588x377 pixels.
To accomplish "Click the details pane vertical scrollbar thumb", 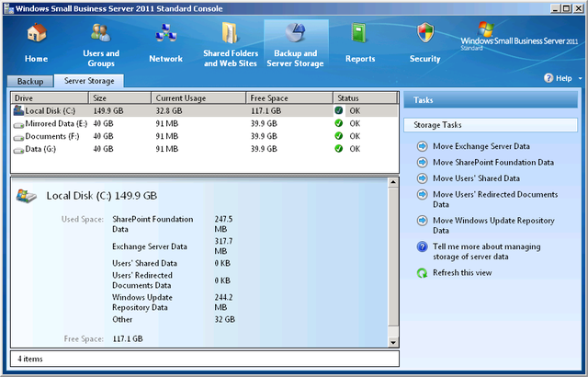I will [x=392, y=257].
